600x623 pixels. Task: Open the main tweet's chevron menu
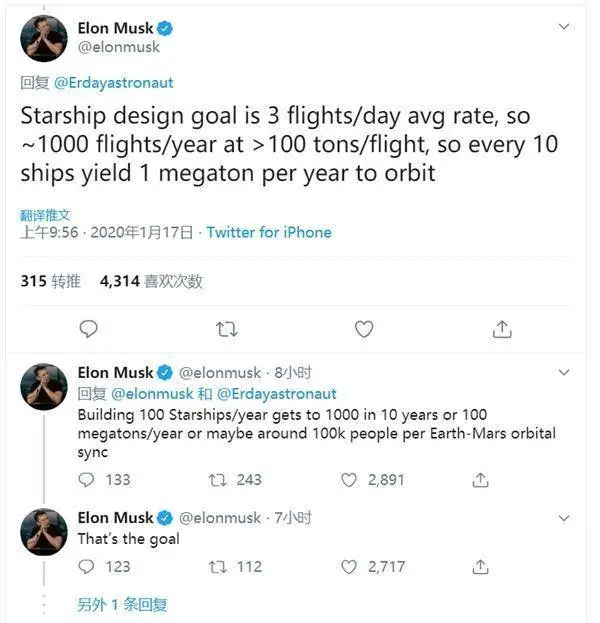(x=564, y=27)
